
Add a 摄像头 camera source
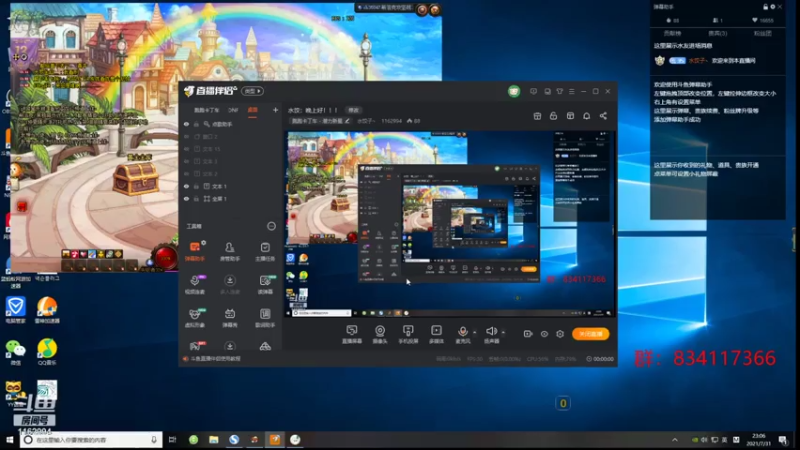(x=380, y=334)
